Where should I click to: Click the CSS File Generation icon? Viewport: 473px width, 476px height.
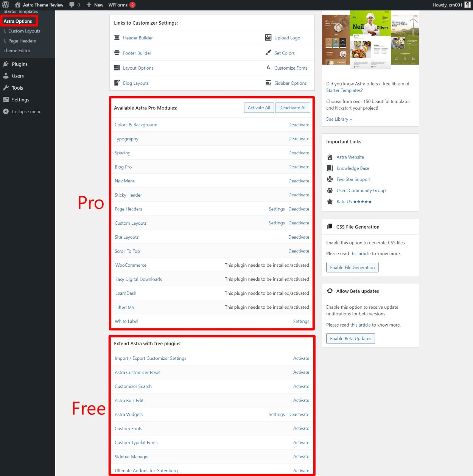pos(330,227)
